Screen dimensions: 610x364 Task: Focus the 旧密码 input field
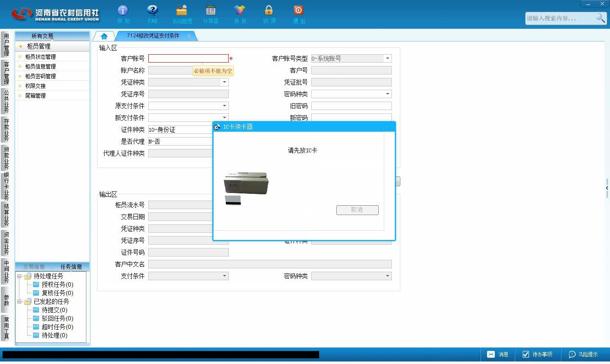(352, 106)
